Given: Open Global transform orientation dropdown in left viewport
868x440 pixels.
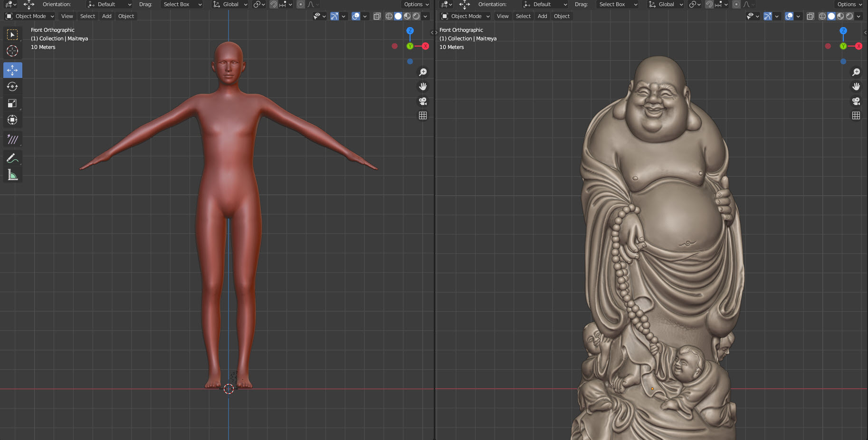Looking at the screenshot, I should 230,4.
